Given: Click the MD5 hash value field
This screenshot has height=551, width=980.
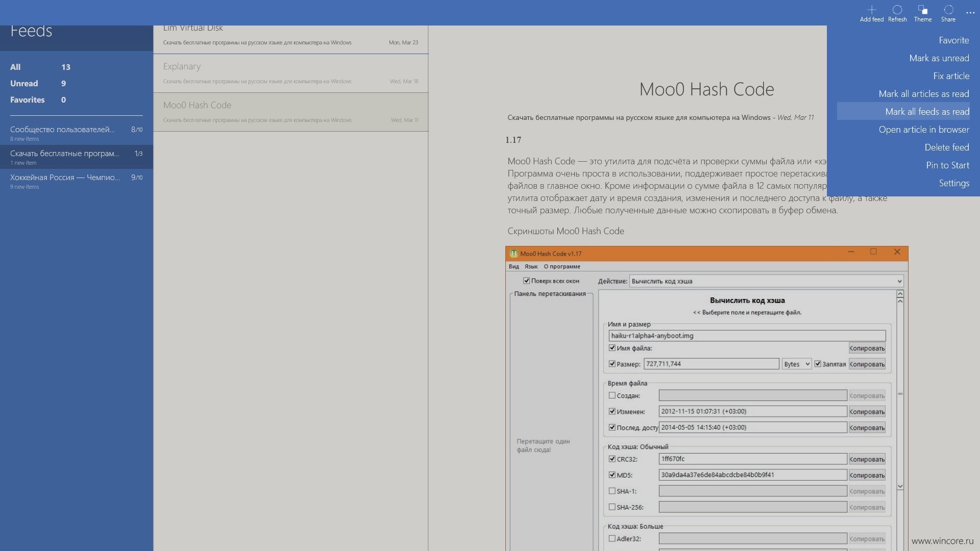Looking at the screenshot, I should 753,474.
